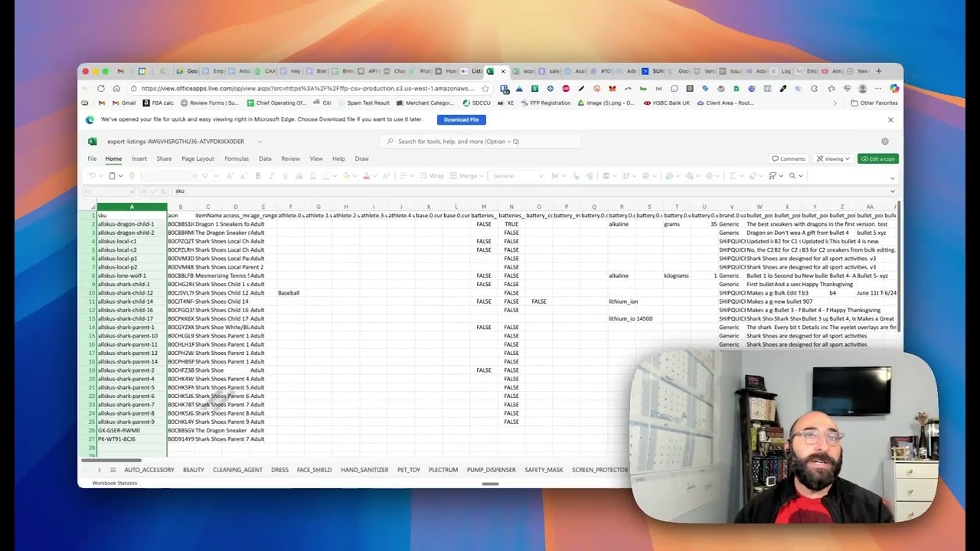Open the Gmail bookmark
The width and height of the screenshot is (980, 551).
click(x=124, y=103)
